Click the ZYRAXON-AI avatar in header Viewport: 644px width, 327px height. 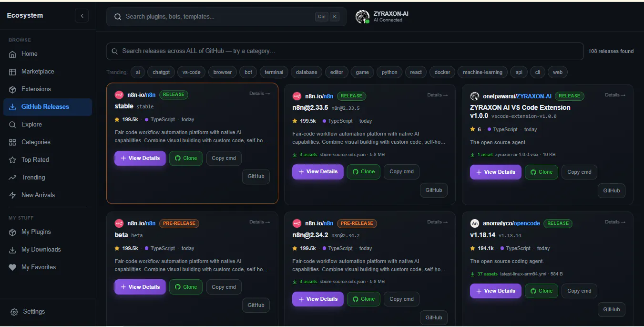[x=362, y=17]
